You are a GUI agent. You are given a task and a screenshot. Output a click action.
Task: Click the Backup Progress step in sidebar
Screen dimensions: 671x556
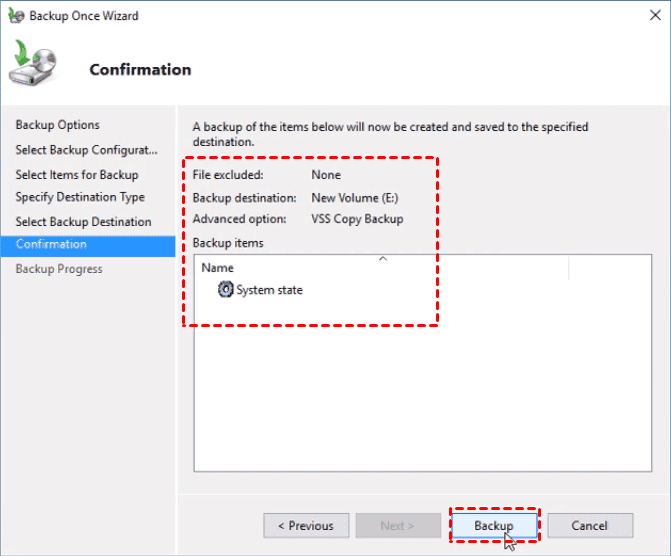coord(59,269)
